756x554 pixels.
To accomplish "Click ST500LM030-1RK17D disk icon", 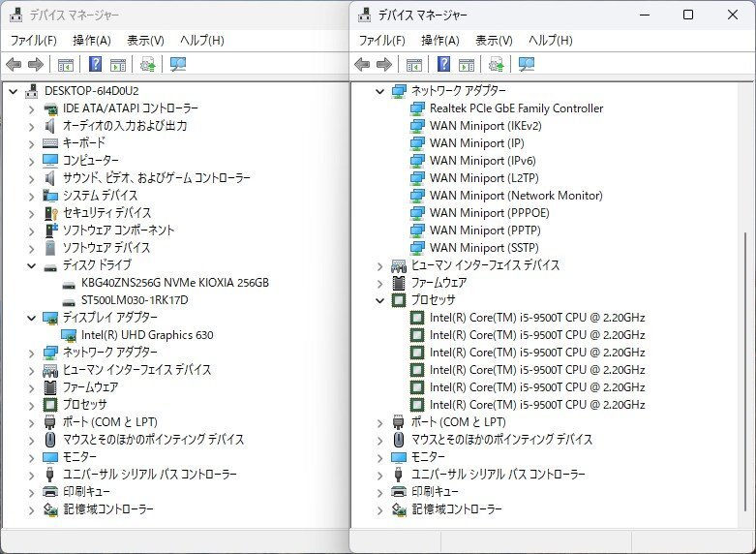I will pyautogui.click(x=69, y=300).
